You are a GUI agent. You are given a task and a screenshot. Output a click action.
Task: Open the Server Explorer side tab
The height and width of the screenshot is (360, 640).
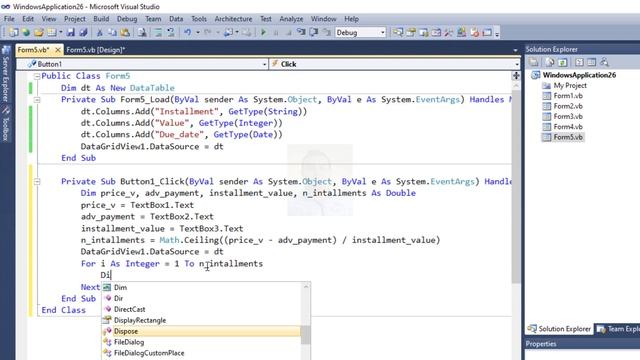[6, 74]
